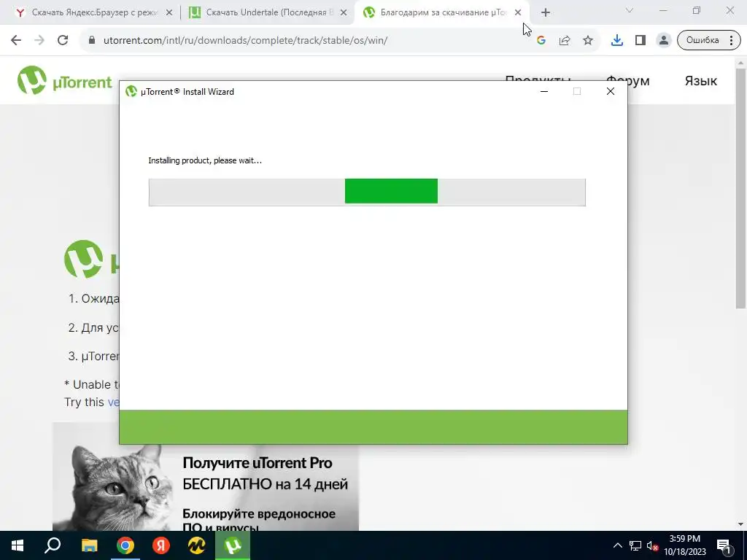The image size is (747, 560).
Task: Show hidden system tray icons
Action: click(x=617, y=545)
